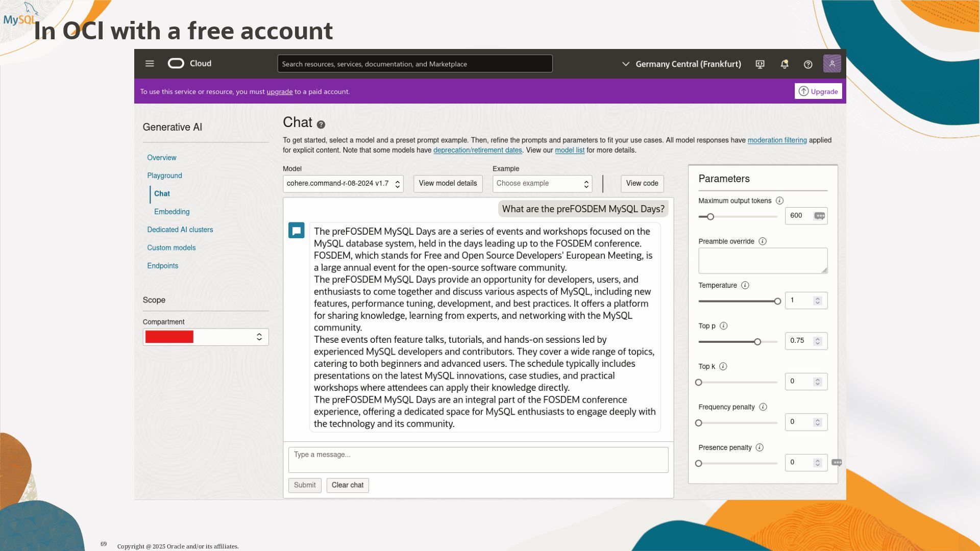Increment the Top p stepper value

[x=818, y=338]
